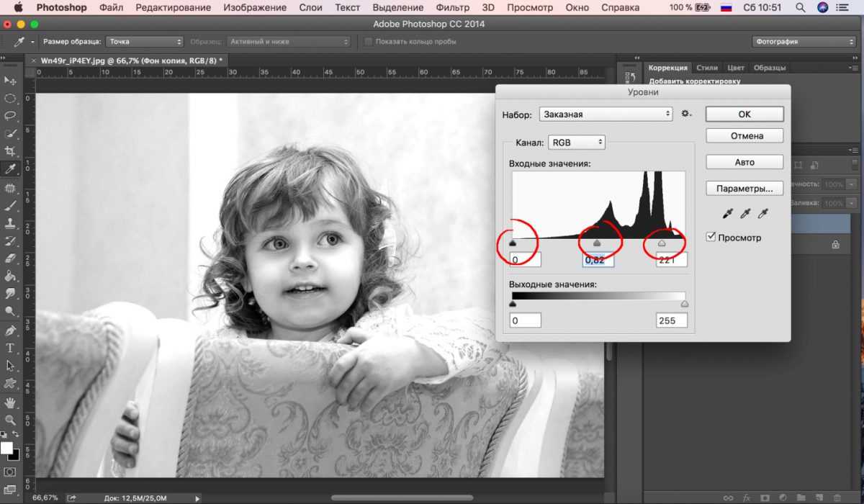Image resolution: width=864 pixels, height=504 pixels.
Task: Open the Photoshop application menu
Action: [x=61, y=8]
